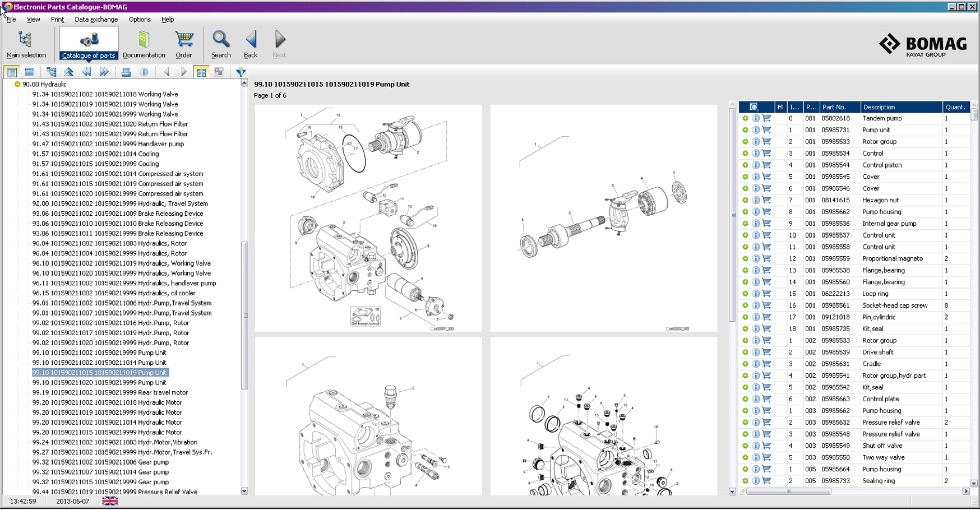Click the Order shopping cart icon
Viewport: 980px width, 510px height.
(x=184, y=44)
